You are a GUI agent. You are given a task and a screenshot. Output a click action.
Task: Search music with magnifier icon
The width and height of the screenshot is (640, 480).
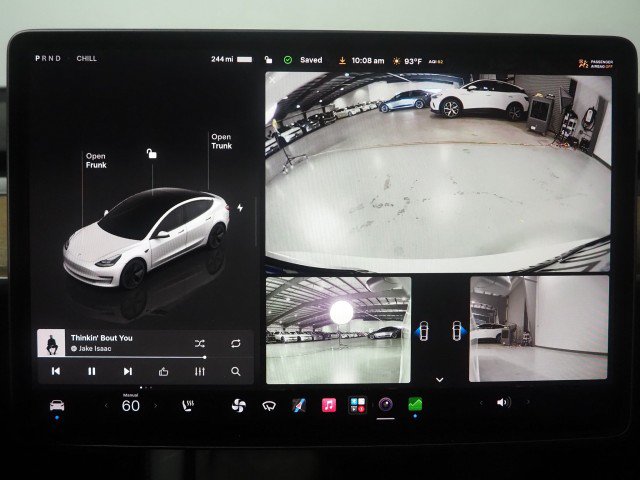coord(236,371)
